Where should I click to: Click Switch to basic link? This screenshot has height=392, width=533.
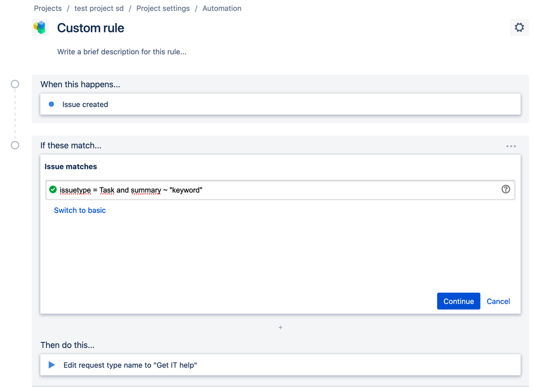click(80, 210)
